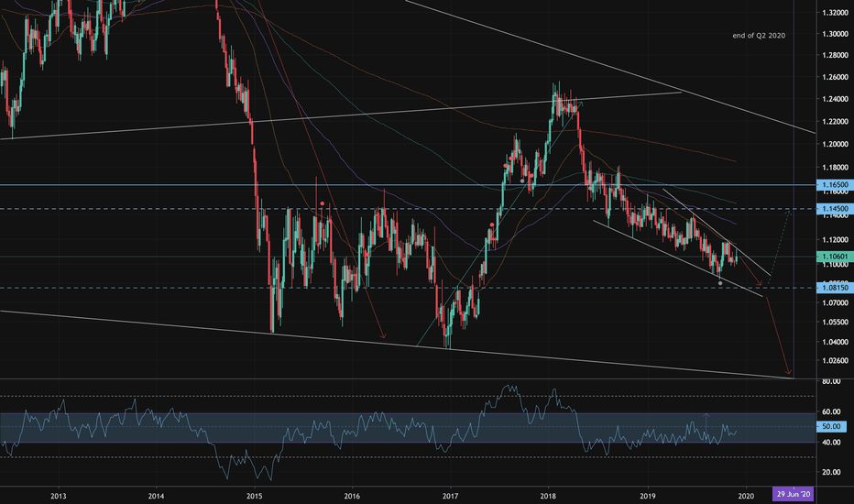This screenshot has width=854, height=504.
Task: Click the red arrowhead at bottom-right projection
Action: [x=788, y=374]
